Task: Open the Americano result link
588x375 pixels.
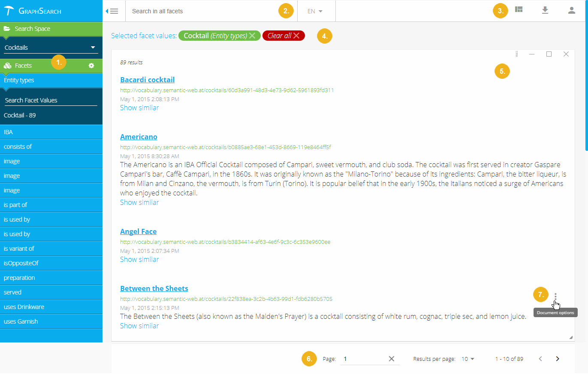Action: click(x=139, y=137)
